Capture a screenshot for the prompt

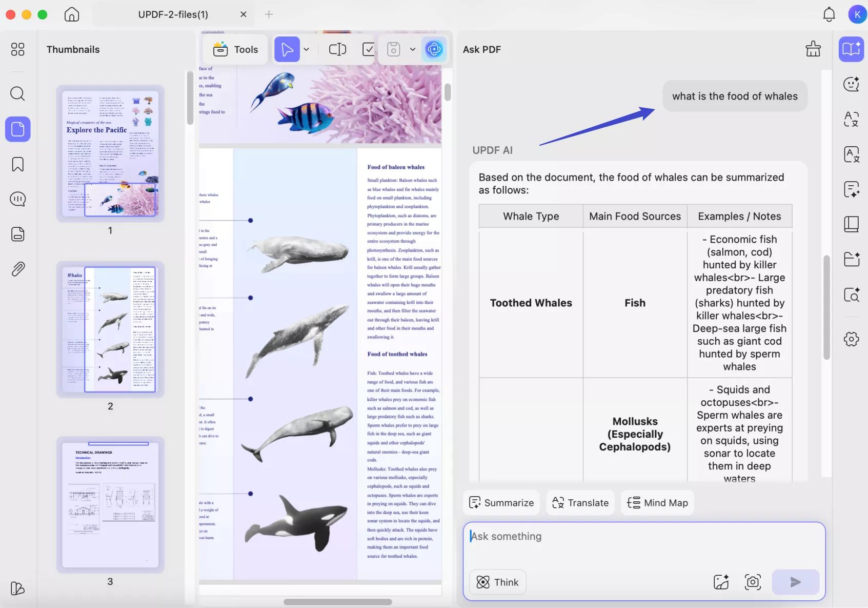coord(753,582)
